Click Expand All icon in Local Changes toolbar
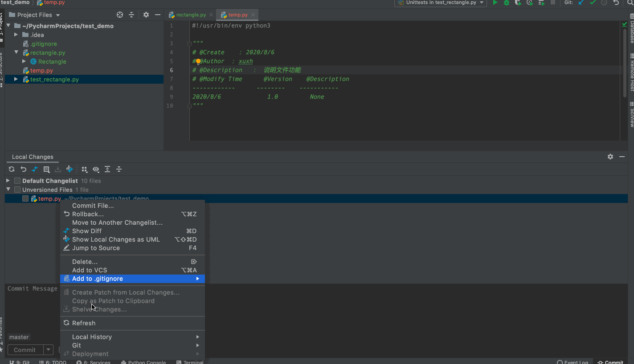This screenshot has width=634, height=364. pyautogui.click(x=107, y=169)
